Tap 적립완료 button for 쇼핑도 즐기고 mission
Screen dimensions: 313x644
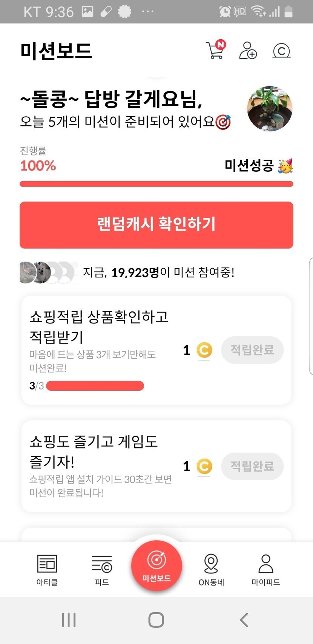252,466
